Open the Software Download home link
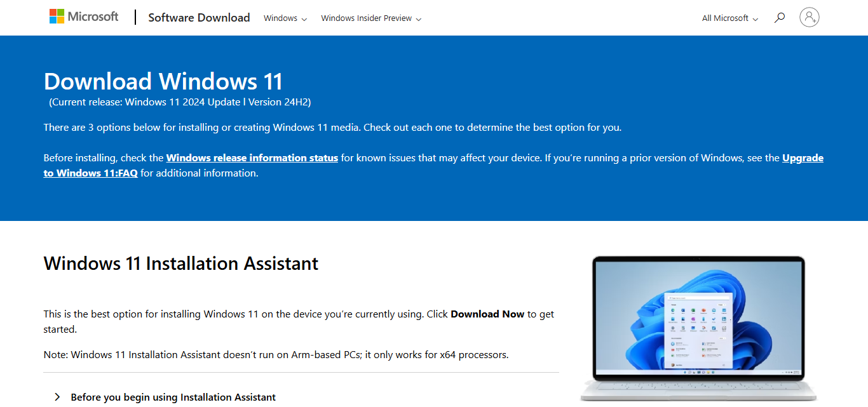 coord(199,18)
